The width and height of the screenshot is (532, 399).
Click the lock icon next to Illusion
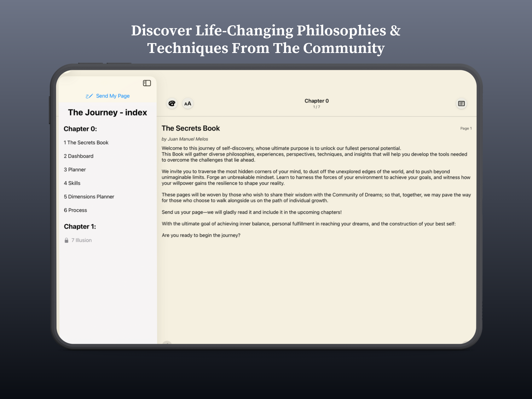click(66, 240)
